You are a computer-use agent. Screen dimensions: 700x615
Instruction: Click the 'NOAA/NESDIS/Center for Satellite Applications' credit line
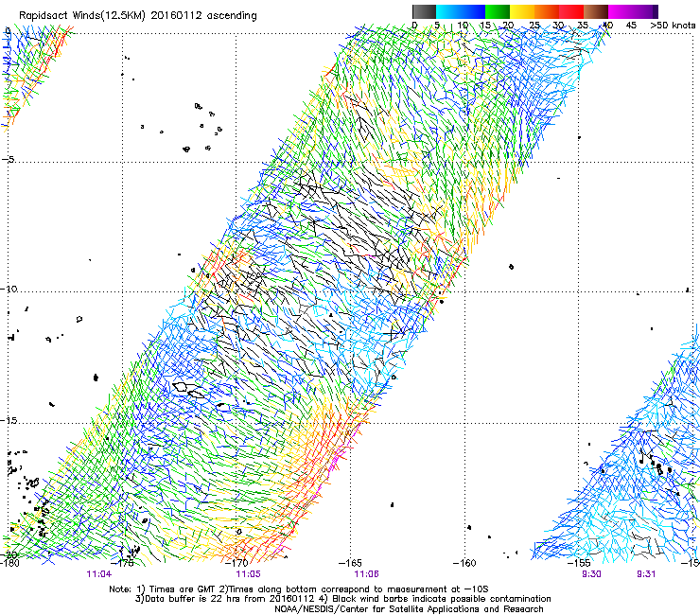click(409, 609)
